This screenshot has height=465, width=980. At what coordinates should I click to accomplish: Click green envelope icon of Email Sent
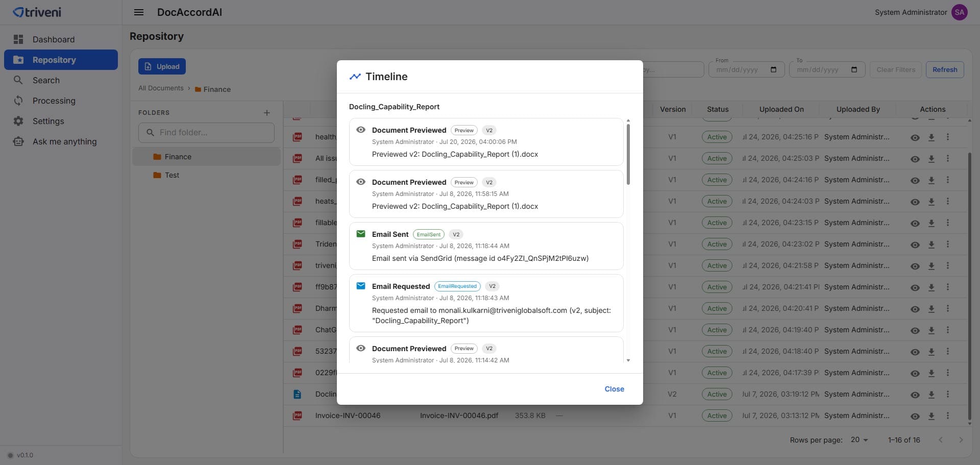pos(361,234)
